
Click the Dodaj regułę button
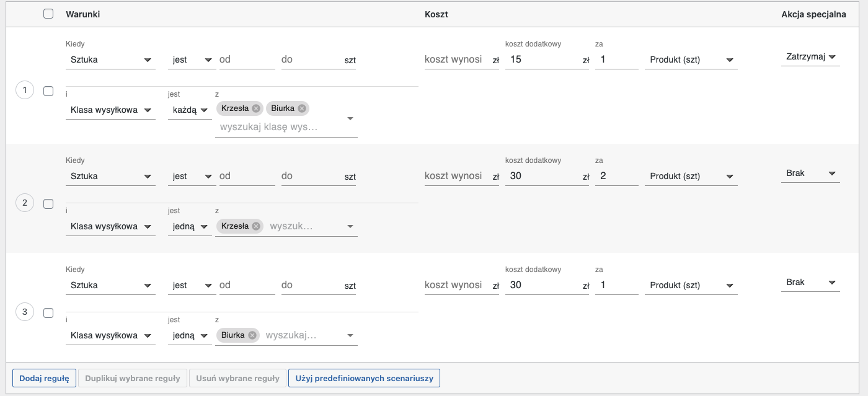tap(44, 378)
